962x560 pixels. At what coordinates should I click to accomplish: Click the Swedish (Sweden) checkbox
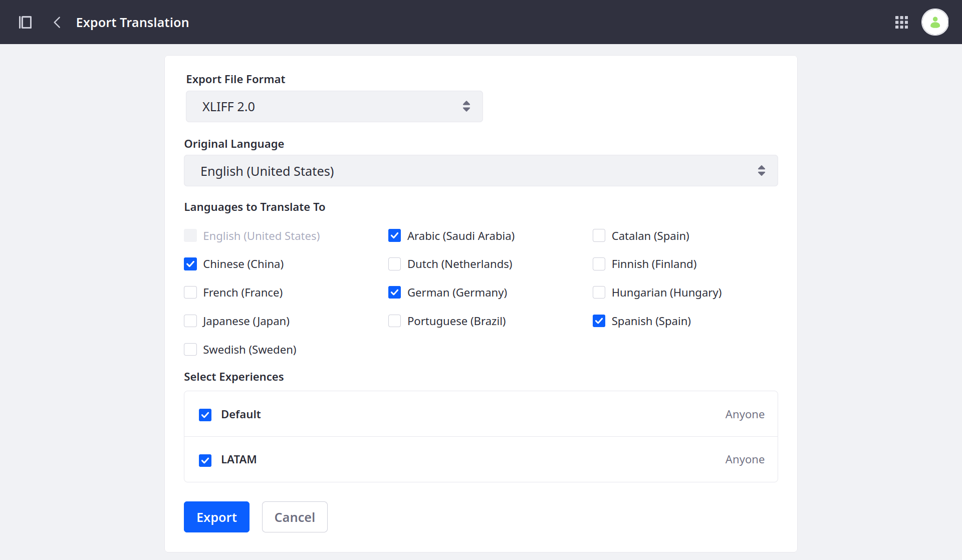click(x=190, y=349)
